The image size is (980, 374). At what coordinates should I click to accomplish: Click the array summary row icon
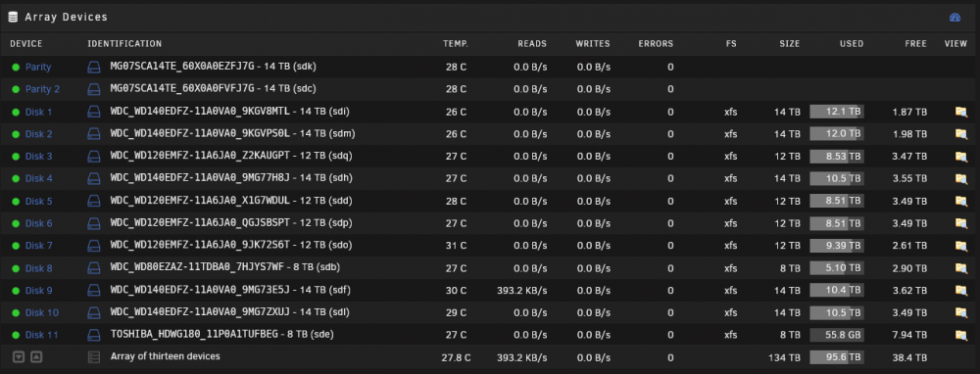(94, 357)
